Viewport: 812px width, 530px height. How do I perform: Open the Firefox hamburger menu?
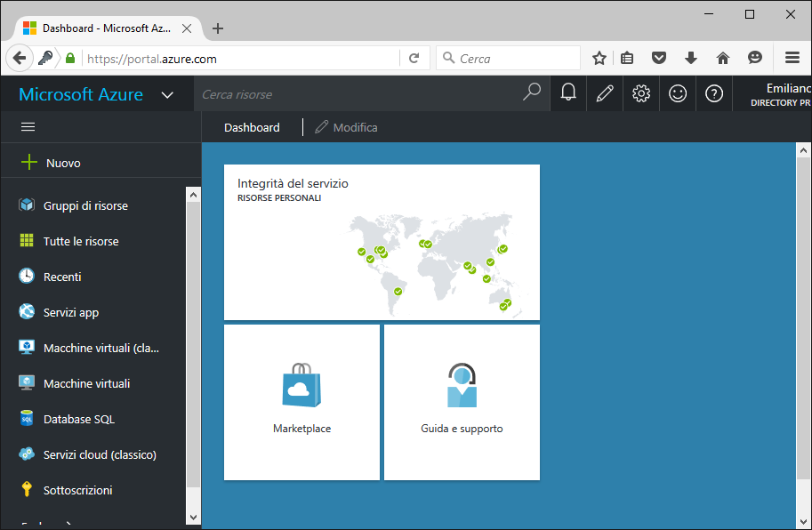pyautogui.click(x=792, y=58)
